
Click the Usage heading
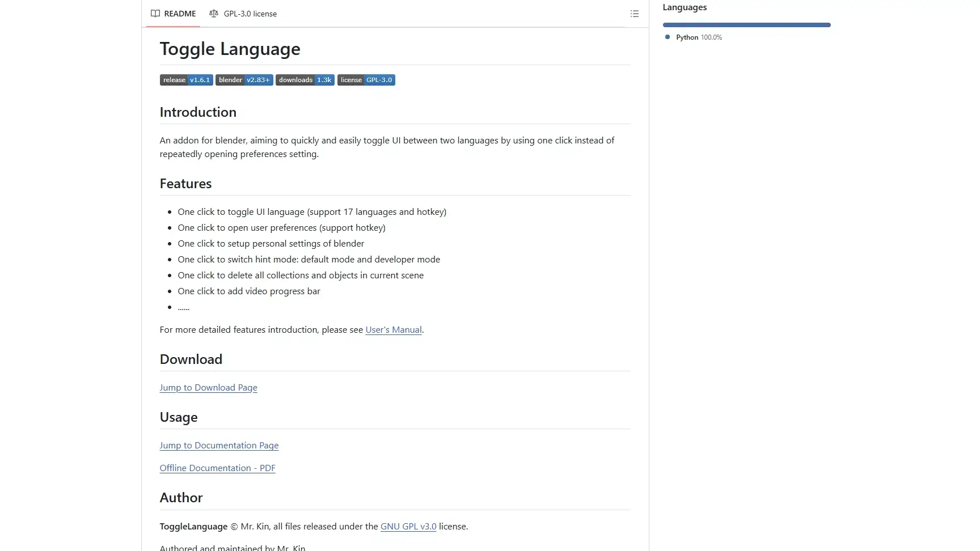(179, 417)
